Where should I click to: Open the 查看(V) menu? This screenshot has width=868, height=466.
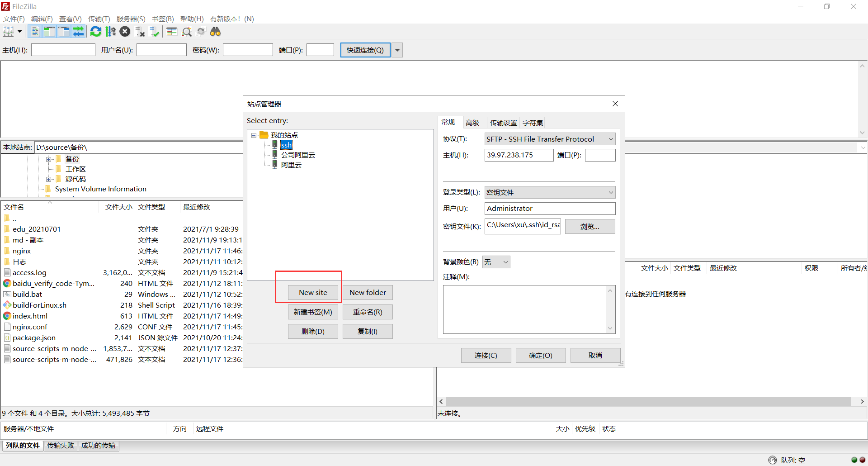pos(71,19)
